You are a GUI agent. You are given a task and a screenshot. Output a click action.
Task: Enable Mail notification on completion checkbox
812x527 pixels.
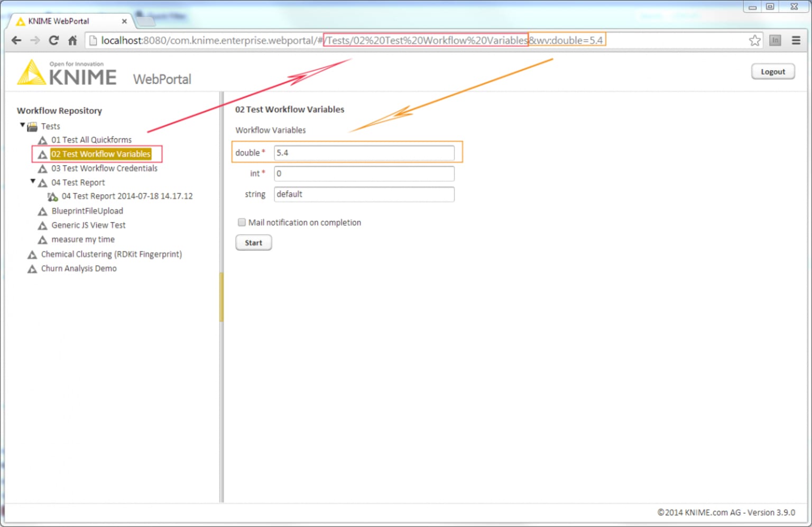[x=242, y=222]
